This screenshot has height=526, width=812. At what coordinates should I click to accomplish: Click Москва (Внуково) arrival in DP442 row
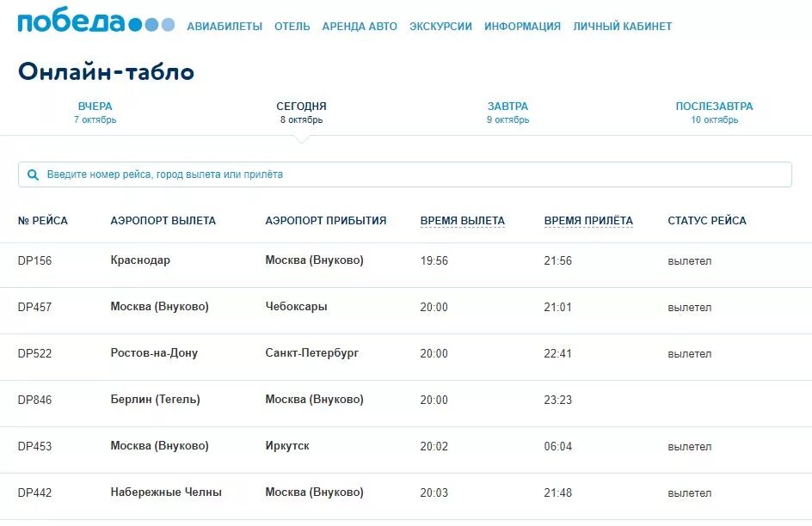[314, 492]
